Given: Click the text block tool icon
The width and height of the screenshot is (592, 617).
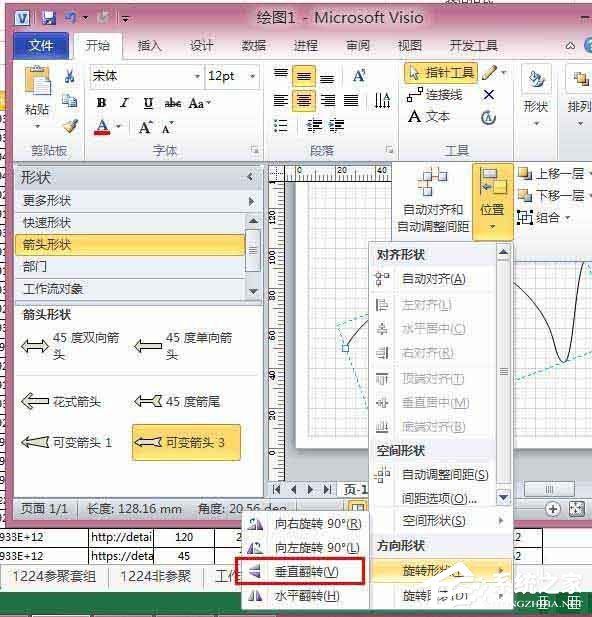Looking at the screenshot, I should click(x=488, y=118).
